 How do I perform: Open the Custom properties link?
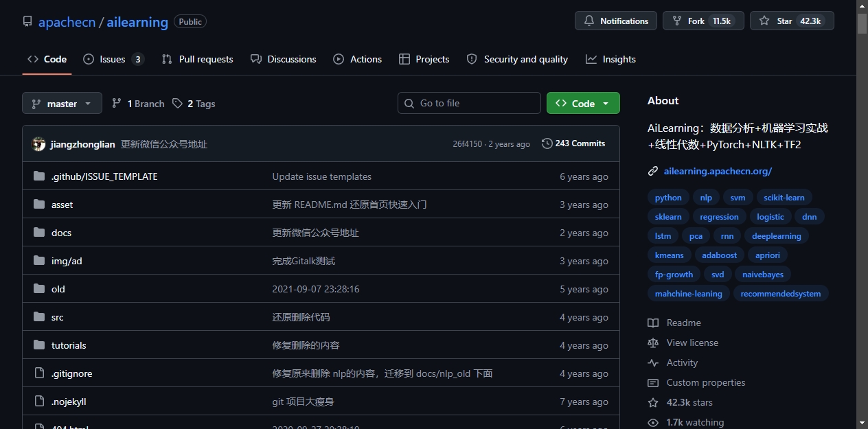click(x=696, y=382)
